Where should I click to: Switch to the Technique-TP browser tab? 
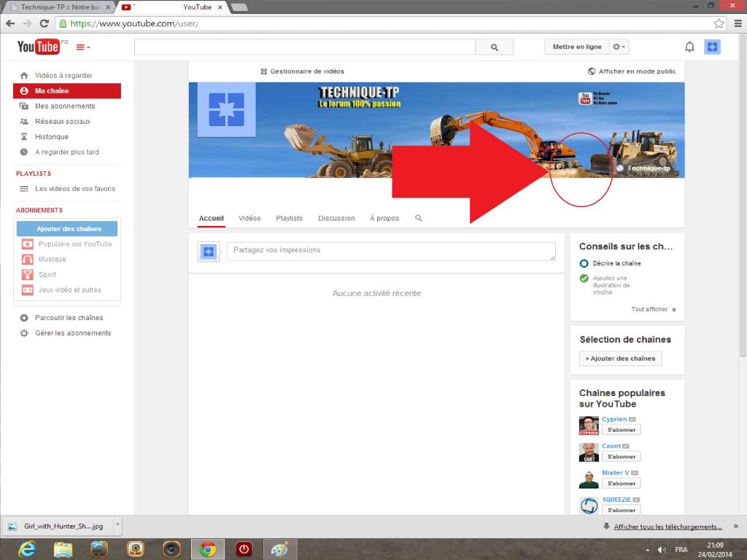(60, 7)
